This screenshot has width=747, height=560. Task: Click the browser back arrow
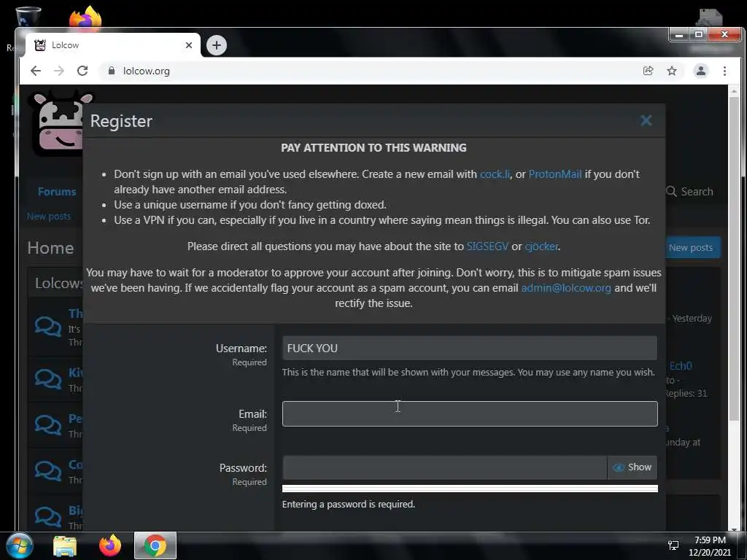(36, 71)
